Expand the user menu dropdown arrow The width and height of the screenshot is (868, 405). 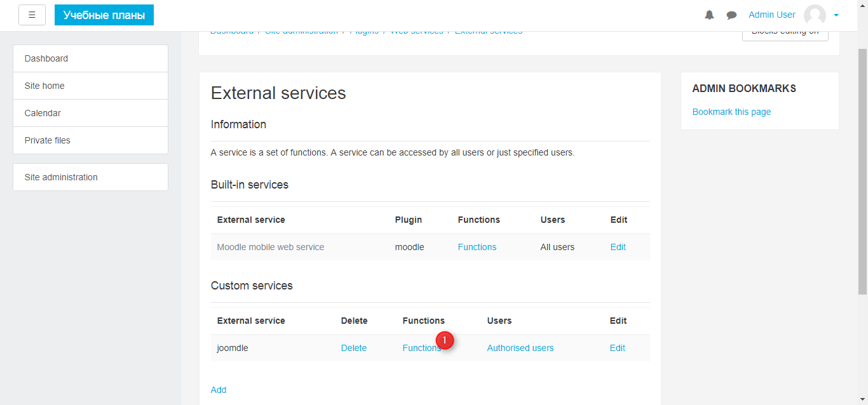[836, 15]
